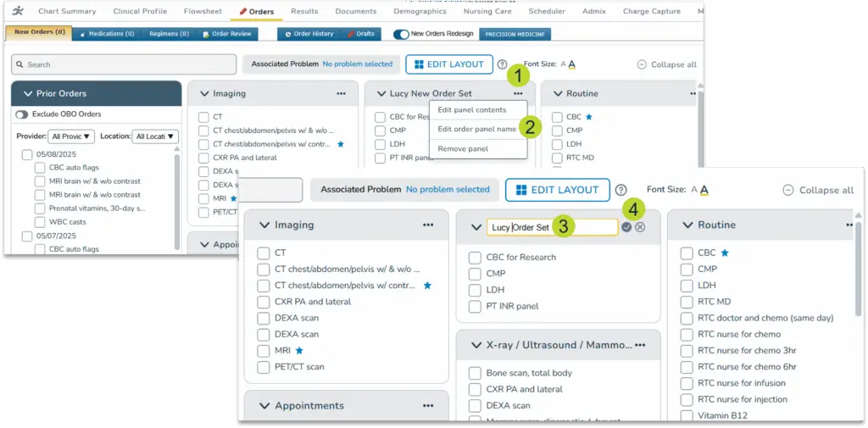The width and height of the screenshot is (868, 428).
Task: Open the three-dot menu on the X-ray / Ultrasound panel
Action: click(x=641, y=346)
